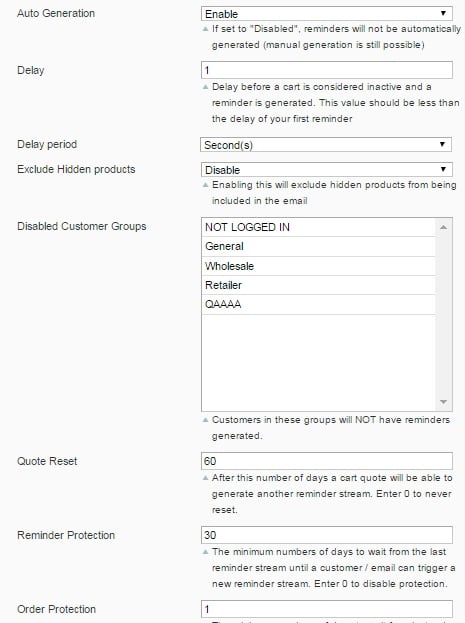Click the Reminder Protection input field

[327, 535]
